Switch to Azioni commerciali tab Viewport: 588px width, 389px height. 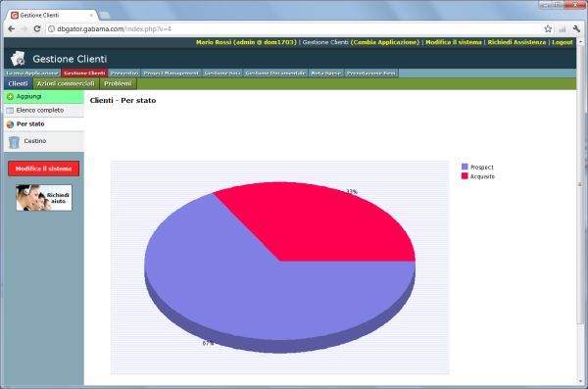[x=66, y=83]
